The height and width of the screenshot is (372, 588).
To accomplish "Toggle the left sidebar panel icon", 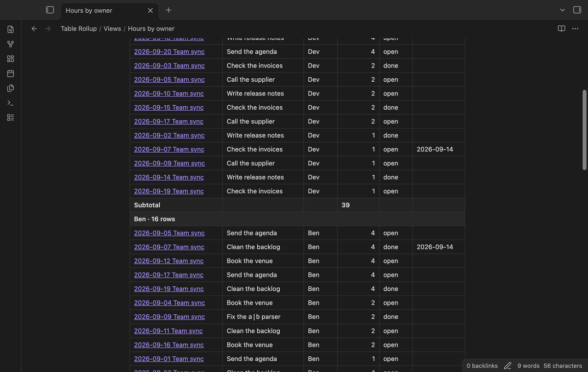I will coord(49,10).
